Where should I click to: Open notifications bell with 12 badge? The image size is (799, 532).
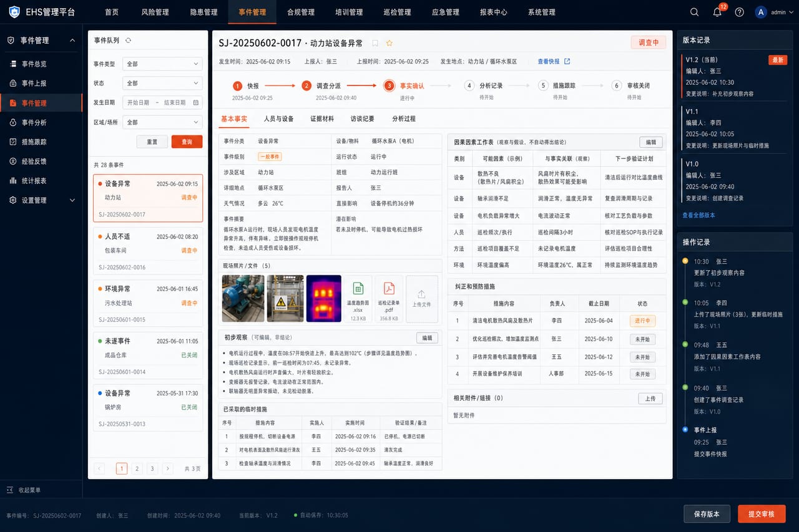[717, 12]
